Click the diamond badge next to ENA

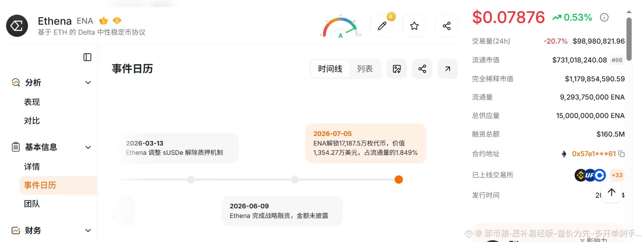coord(117,21)
